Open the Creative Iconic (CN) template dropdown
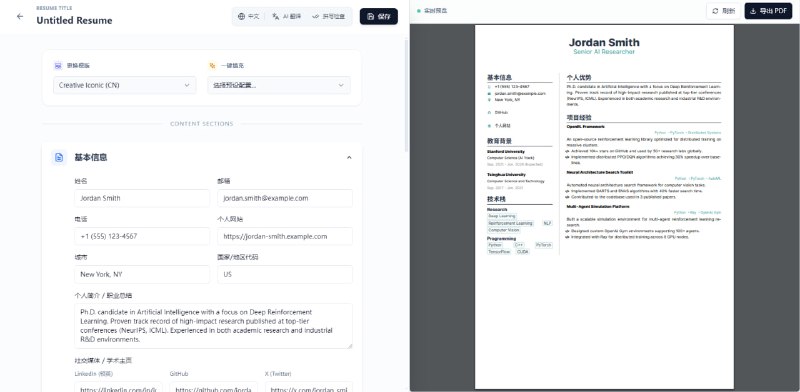800x392 pixels. pos(124,85)
